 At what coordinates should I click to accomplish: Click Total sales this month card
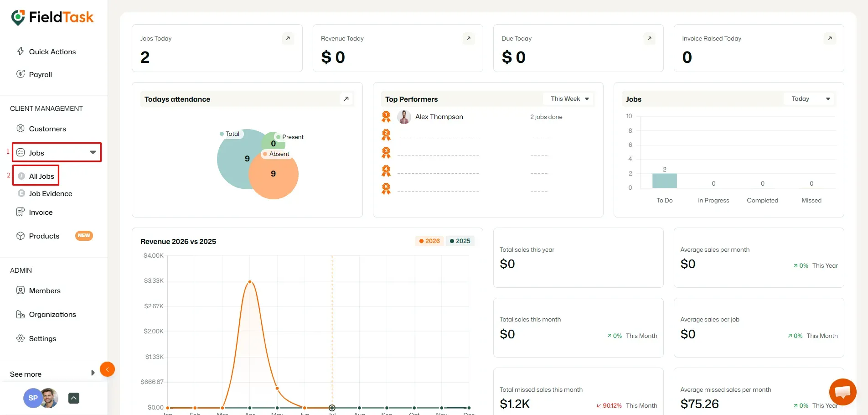(578, 327)
